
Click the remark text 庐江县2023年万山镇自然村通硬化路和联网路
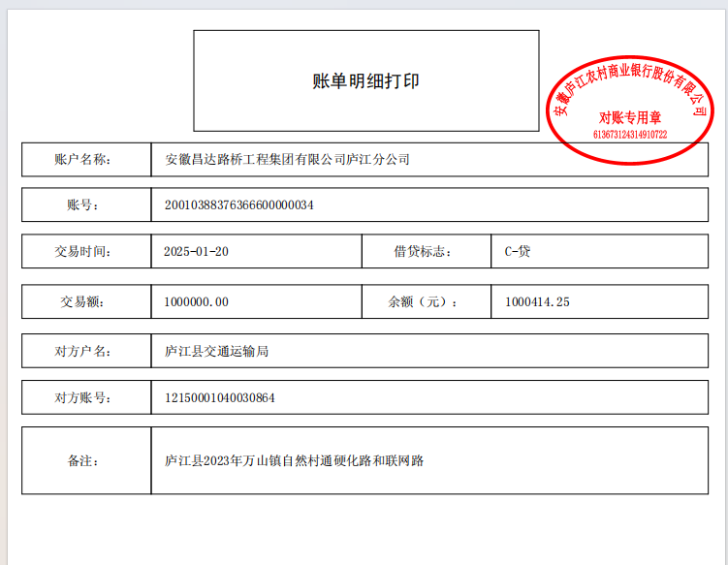[x=295, y=460]
